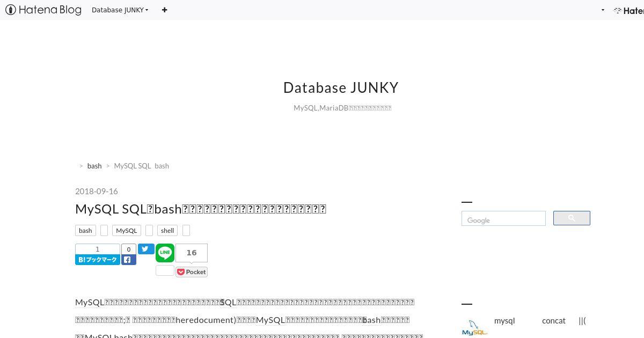Open the Hatena Blog home logo
The height and width of the screenshot is (338, 644).
coord(43,10)
